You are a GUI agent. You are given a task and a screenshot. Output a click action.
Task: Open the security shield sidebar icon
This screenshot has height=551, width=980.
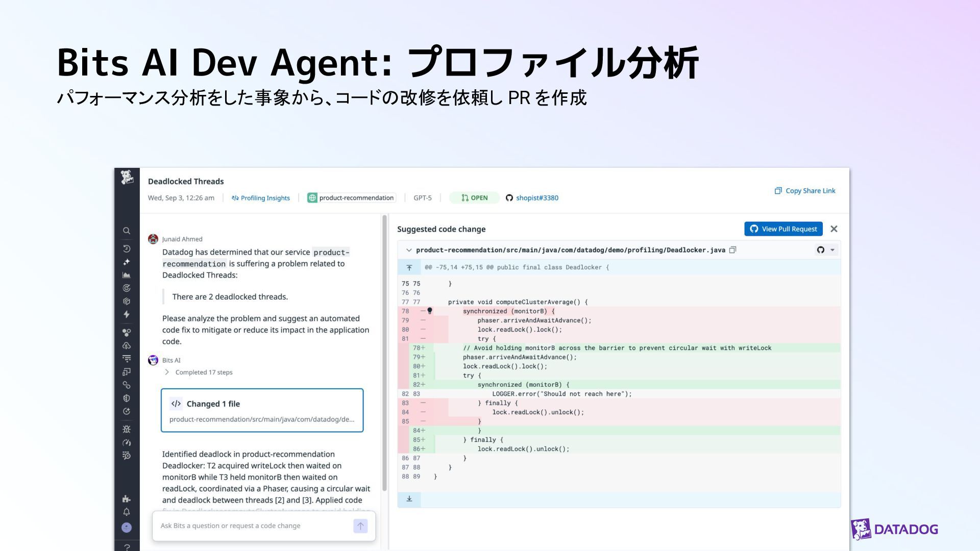(127, 398)
